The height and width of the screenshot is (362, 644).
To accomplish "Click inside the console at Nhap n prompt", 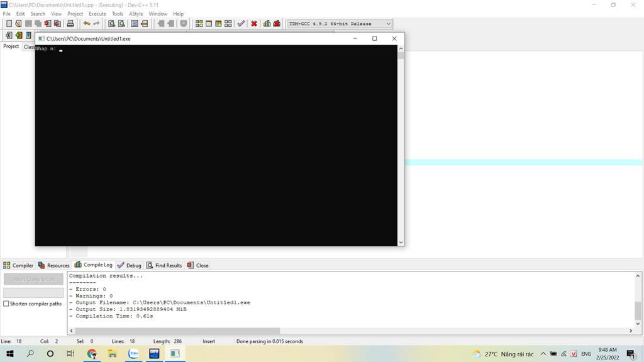I will [x=61, y=49].
